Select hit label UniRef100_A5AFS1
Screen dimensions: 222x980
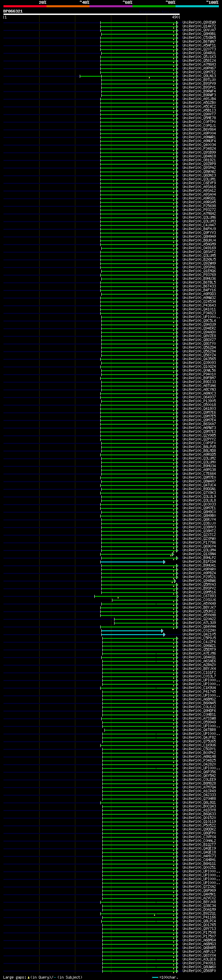(x=199, y=45)
